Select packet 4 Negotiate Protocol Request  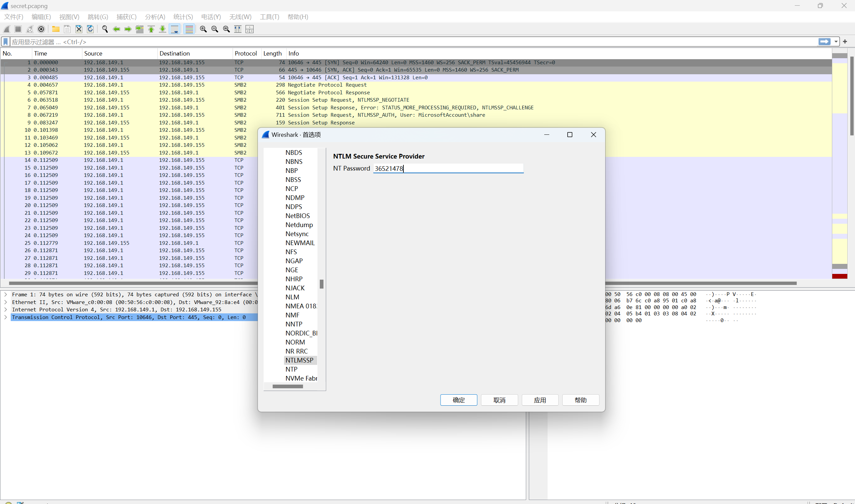point(416,85)
